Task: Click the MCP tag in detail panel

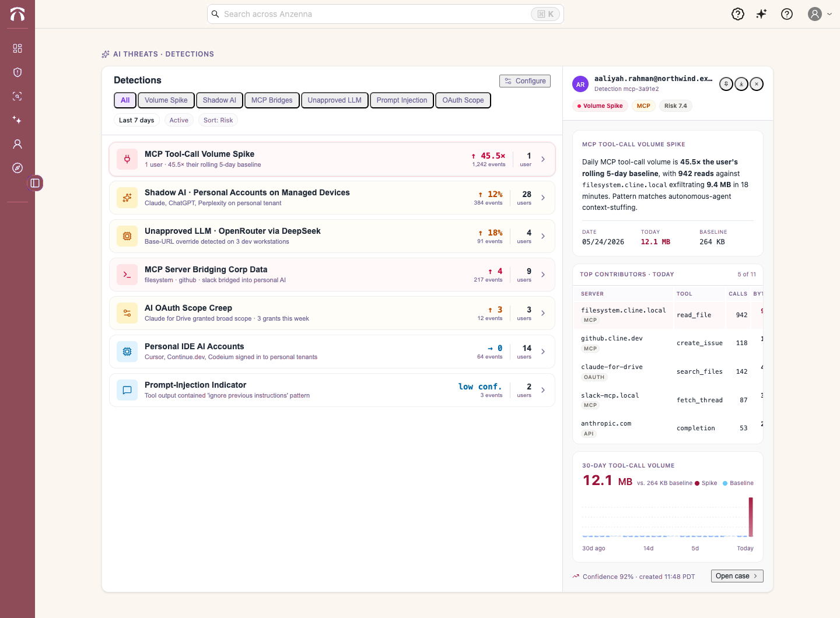Action: 643,106
